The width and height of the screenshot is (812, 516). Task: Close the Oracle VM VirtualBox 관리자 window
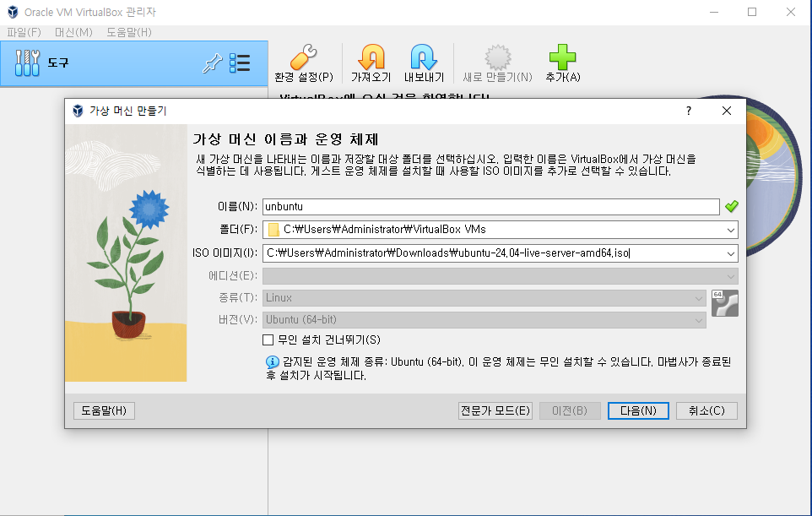[791, 12]
